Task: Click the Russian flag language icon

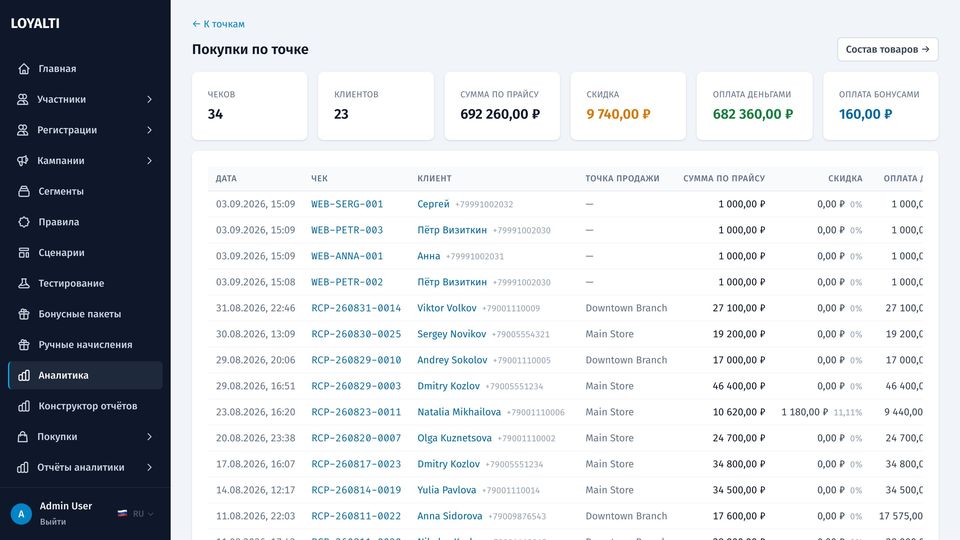Action: [122, 514]
